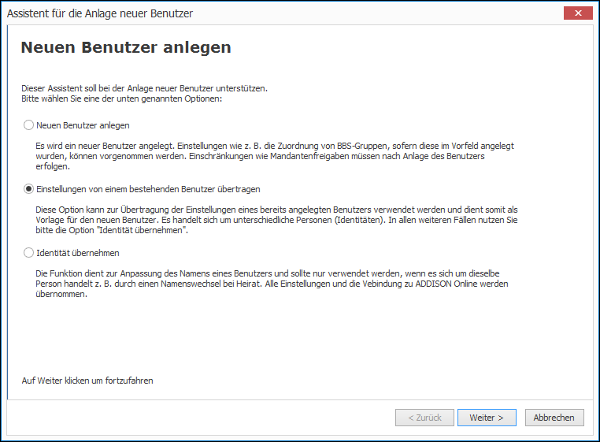Click description starting 'Die Funktion dient zur Anpassung'

(272, 284)
